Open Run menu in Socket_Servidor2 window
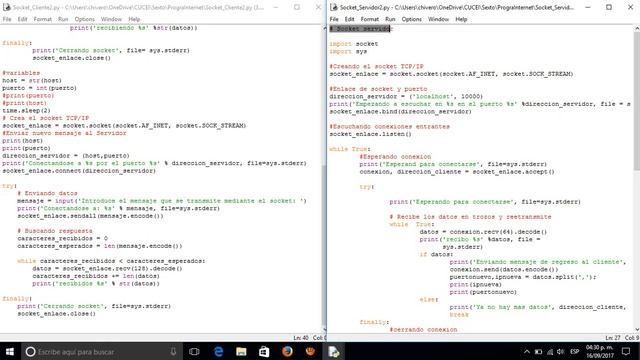The width and height of the screenshot is (640, 360). pos(390,19)
